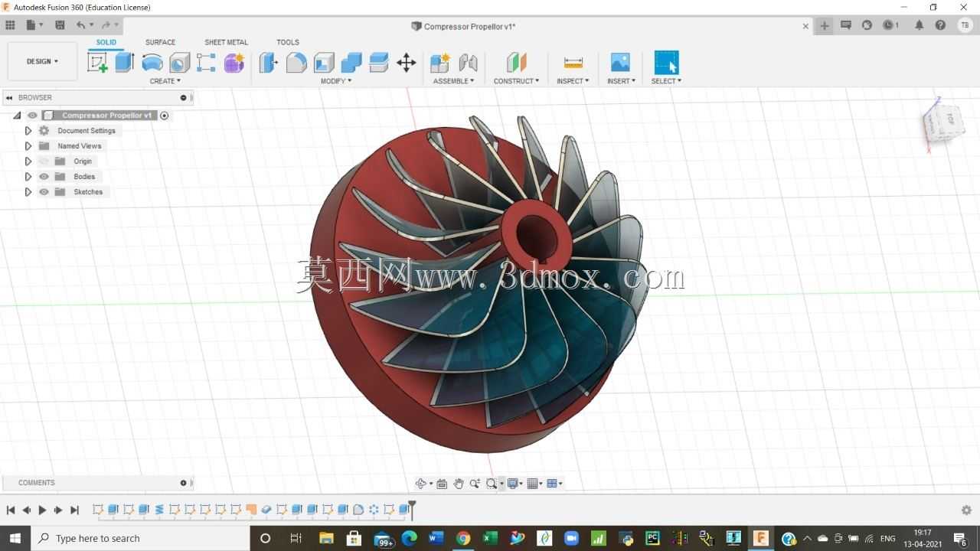Switch to the SURFACE tab
The image size is (980, 551).
point(161,43)
